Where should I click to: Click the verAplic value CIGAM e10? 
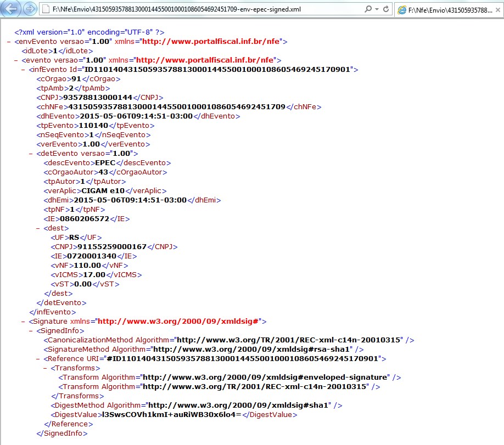point(103,190)
